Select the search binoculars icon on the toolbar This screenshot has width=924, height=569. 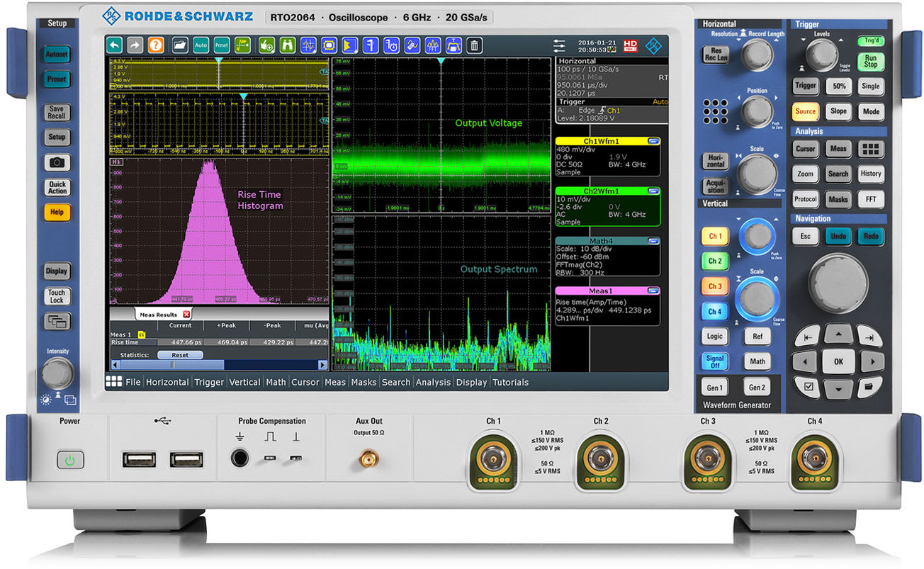tap(288, 45)
